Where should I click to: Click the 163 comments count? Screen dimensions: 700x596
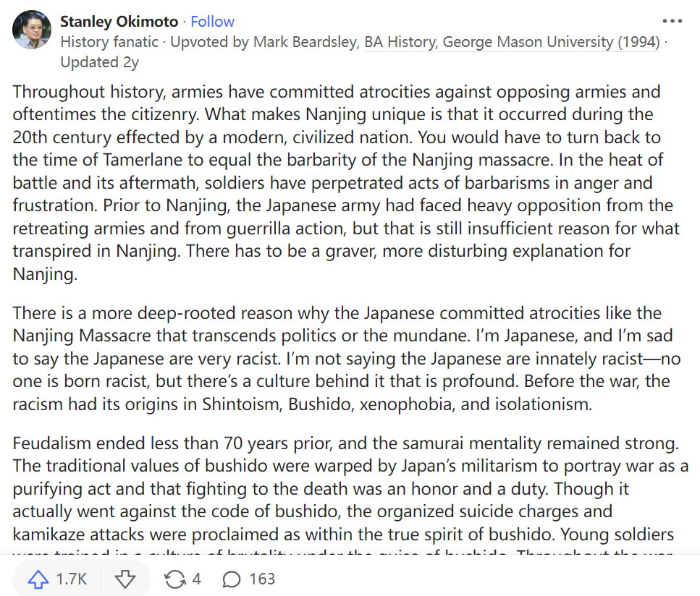pos(261,579)
